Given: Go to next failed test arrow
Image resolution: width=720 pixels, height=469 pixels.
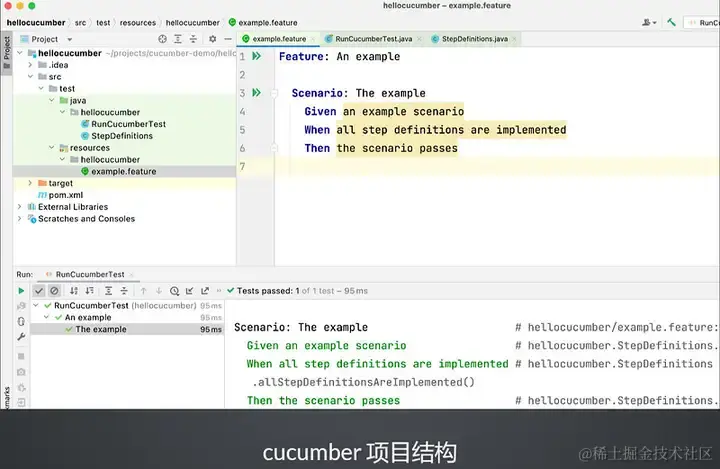Looking at the screenshot, I should (159, 291).
